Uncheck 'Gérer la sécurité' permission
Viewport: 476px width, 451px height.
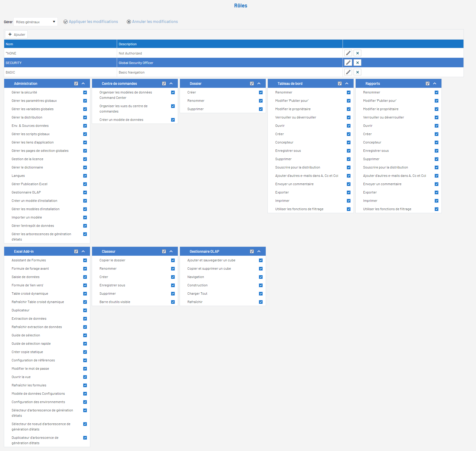(x=85, y=92)
